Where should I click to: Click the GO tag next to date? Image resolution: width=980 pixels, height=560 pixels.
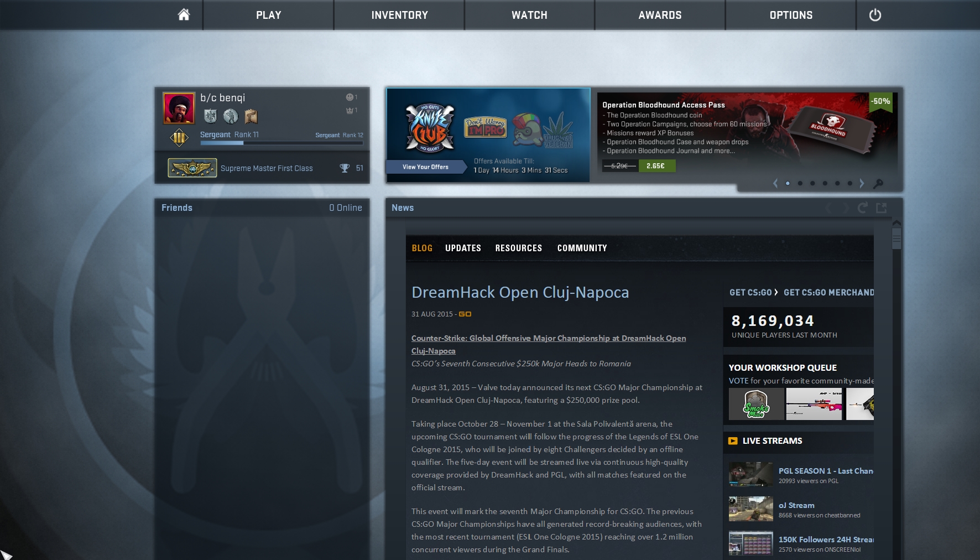click(x=465, y=314)
